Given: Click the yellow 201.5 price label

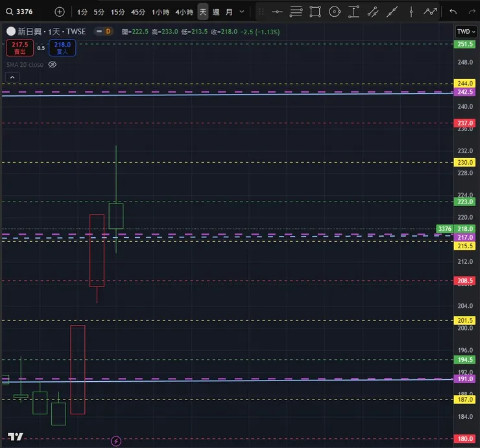Looking at the screenshot, I should click(x=464, y=320).
